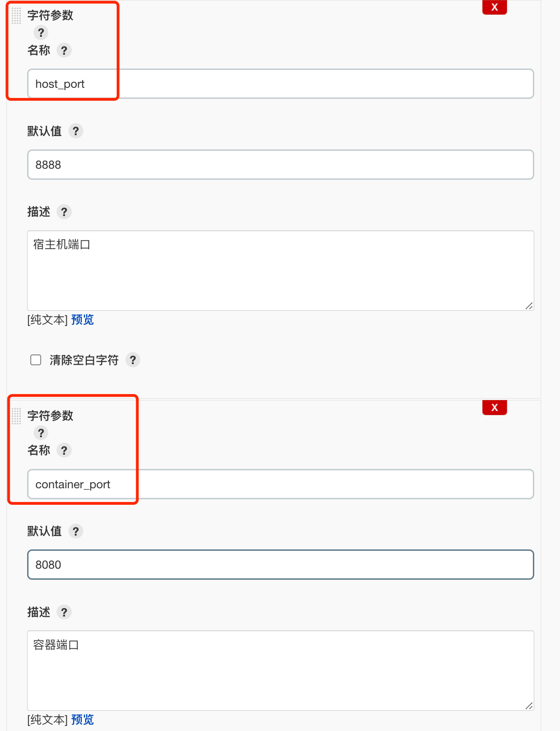Delete the container_port parameter with the red X

coord(494,407)
